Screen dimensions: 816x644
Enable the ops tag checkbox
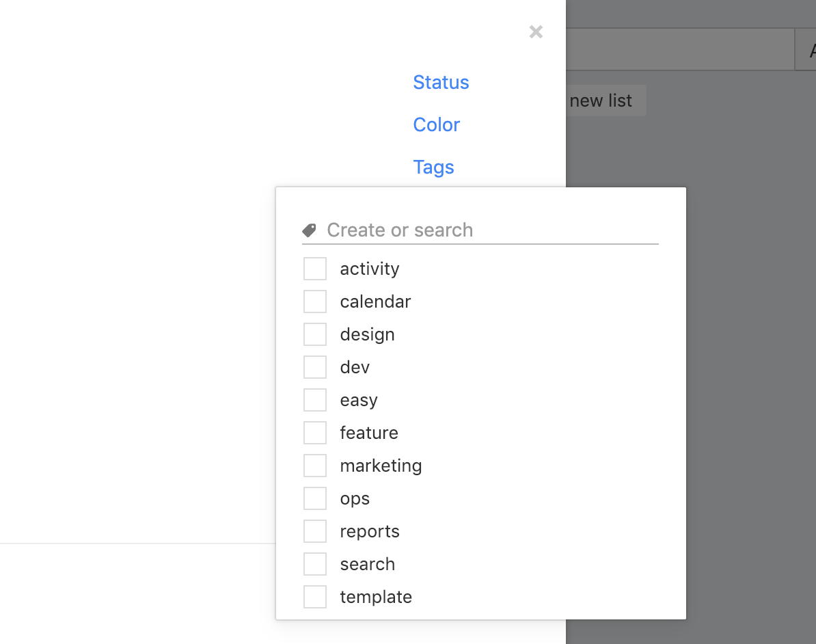(315, 498)
